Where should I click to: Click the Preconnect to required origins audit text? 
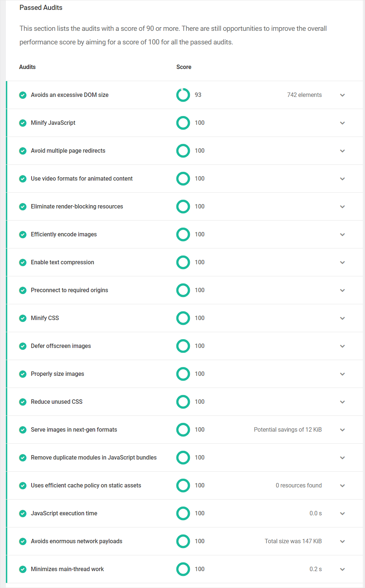[69, 290]
